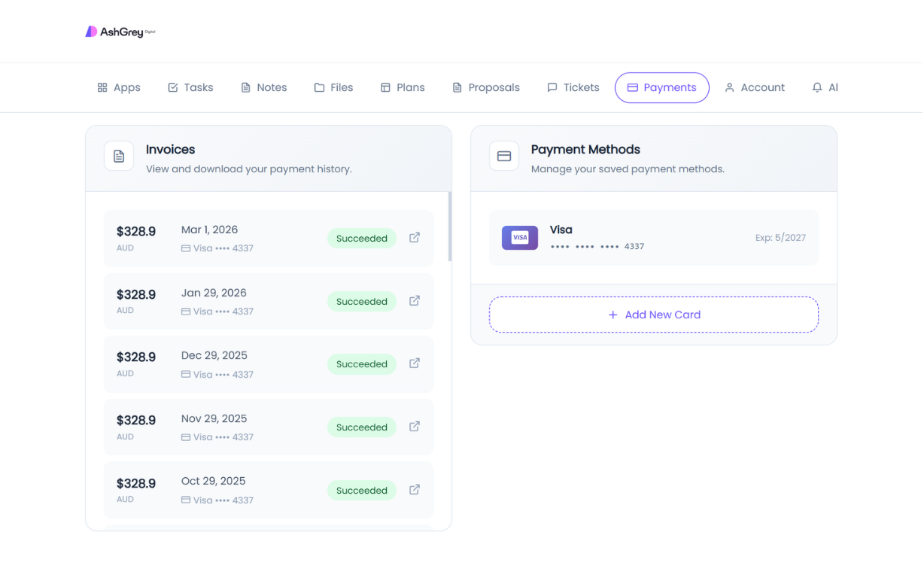Screen dimensions: 924x587
Task: Open the Jan 29, 2026 invoice link
Action: [x=414, y=300]
